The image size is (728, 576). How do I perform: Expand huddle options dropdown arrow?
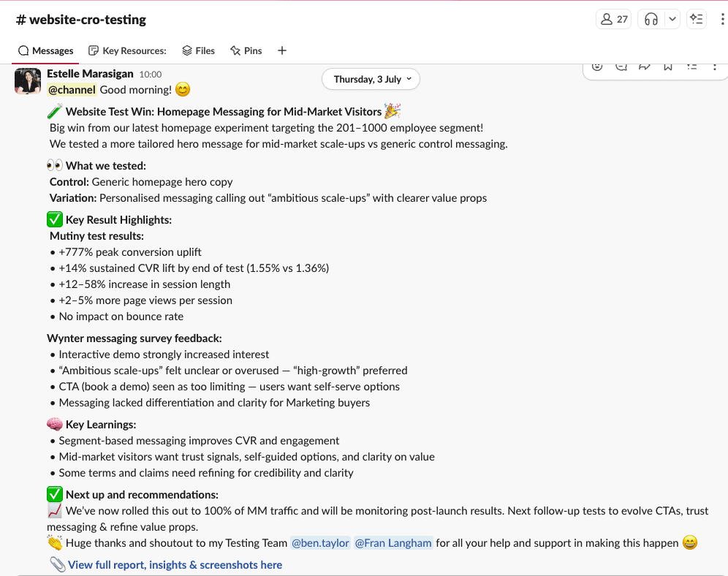(672, 20)
